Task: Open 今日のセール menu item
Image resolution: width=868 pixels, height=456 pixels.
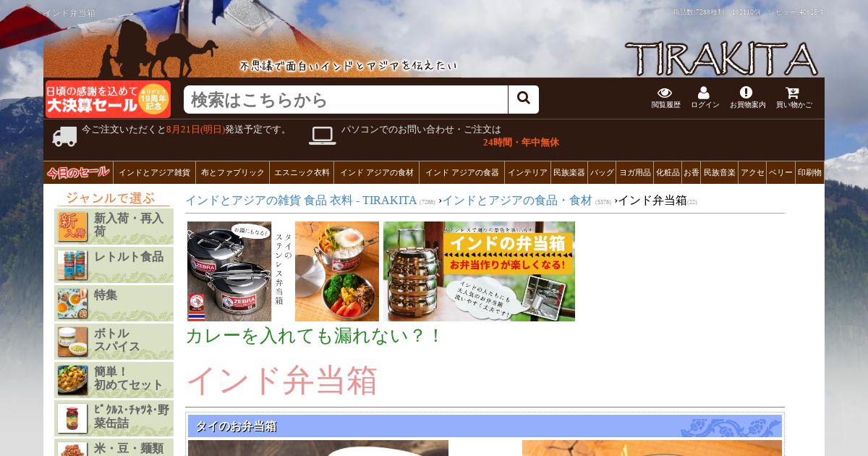Action: click(x=78, y=172)
